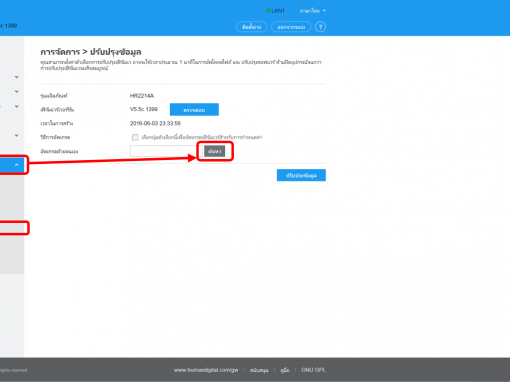Click blue check button beside firmware V5.5c.1399
The height and width of the screenshot is (382, 510).
coord(194,109)
